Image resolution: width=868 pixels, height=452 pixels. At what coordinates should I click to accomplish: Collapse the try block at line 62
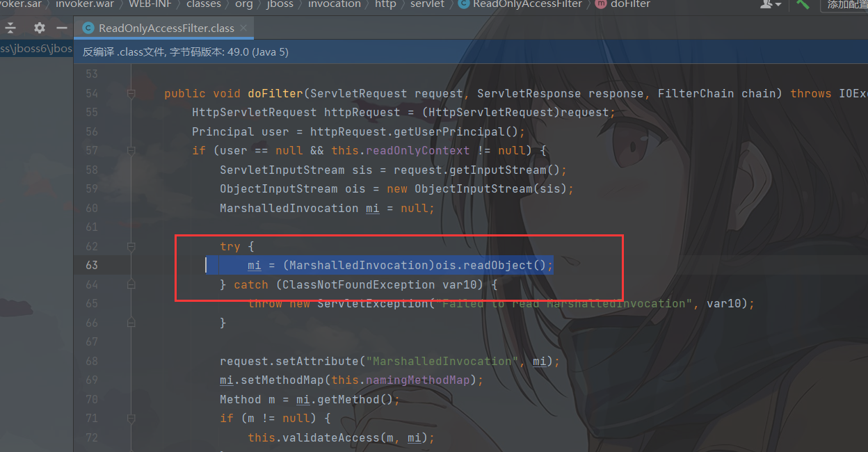click(131, 246)
